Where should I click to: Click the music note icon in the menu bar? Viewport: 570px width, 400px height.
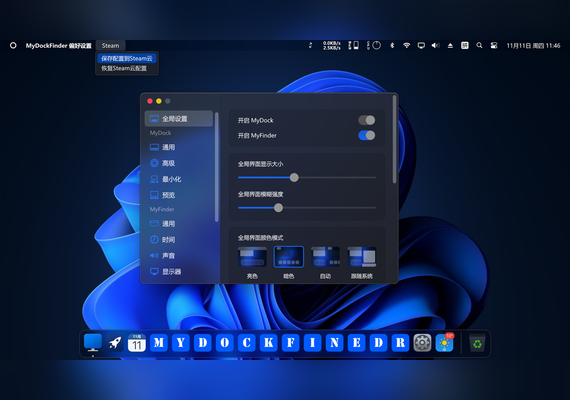click(x=310, y=45)
